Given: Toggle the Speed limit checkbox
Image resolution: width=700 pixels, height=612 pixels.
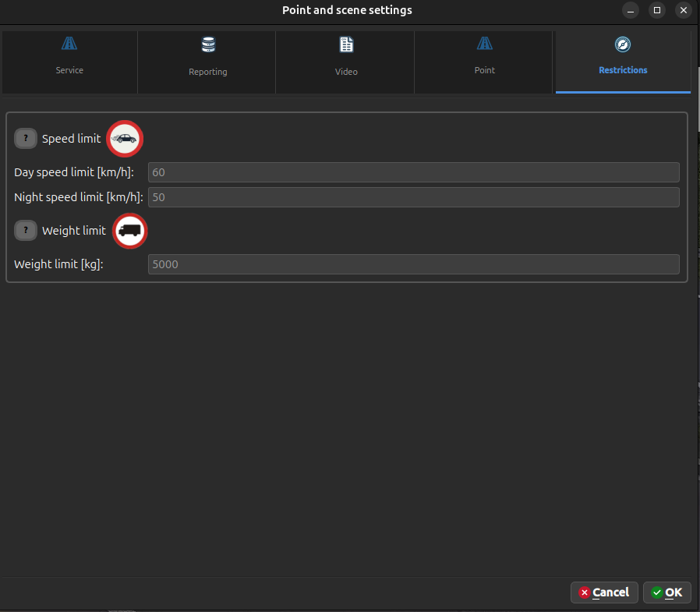Looking at the screenshot, I should pyautogui.click(x=26, y=138).
